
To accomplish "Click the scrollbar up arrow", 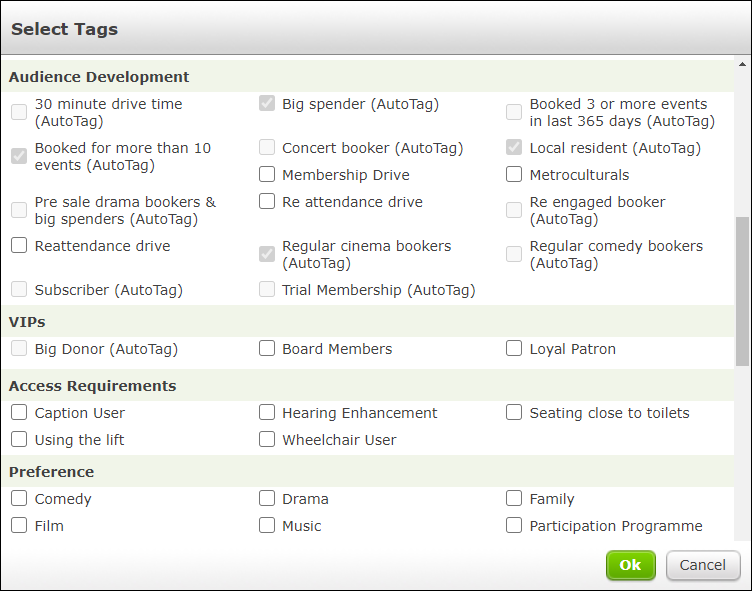I will coord(742,64).
